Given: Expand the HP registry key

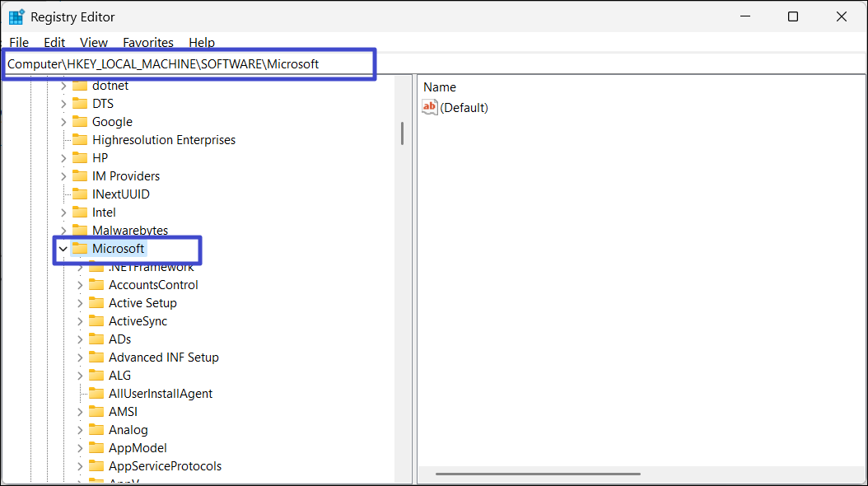Looking at the screenshot, I should (x=63, y=158).
